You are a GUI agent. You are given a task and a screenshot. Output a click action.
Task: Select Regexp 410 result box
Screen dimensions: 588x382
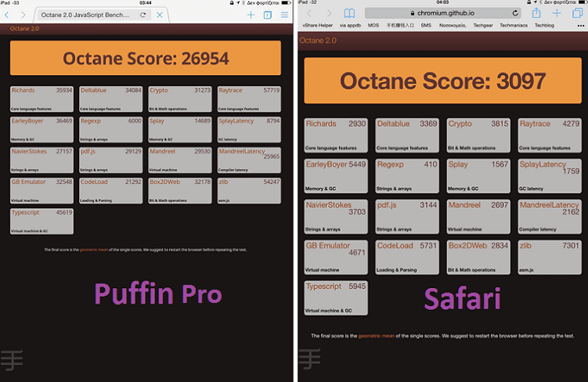click(407, 176)
